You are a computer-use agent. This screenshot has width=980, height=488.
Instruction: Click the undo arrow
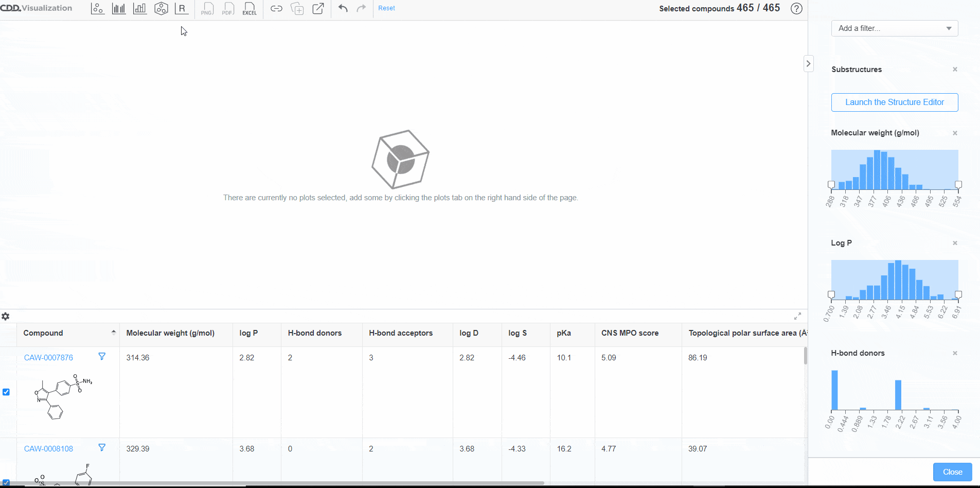343,9
